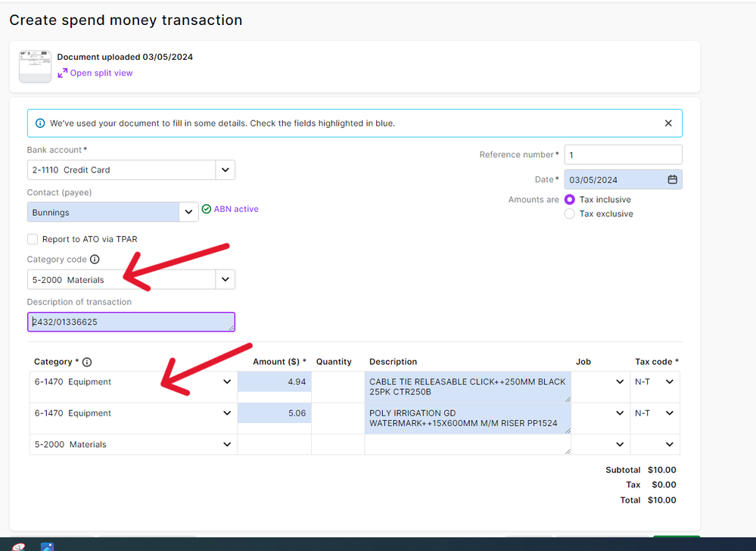
Task: Open the N-T tax code dropdown in first row
Action: (x=669, y=382)
